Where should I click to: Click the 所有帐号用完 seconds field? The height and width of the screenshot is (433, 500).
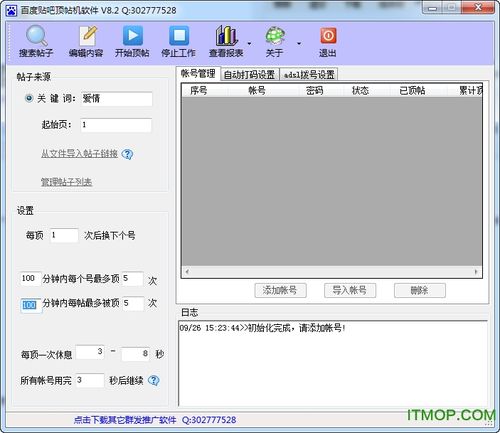(90, 380)
